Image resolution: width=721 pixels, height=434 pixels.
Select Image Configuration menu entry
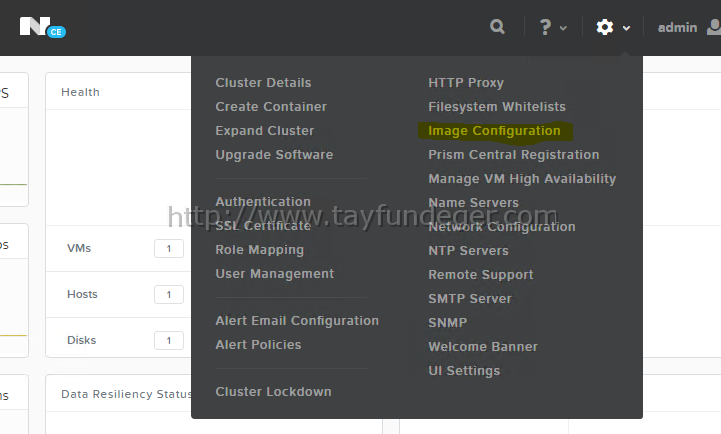click(x=494, y=131)
